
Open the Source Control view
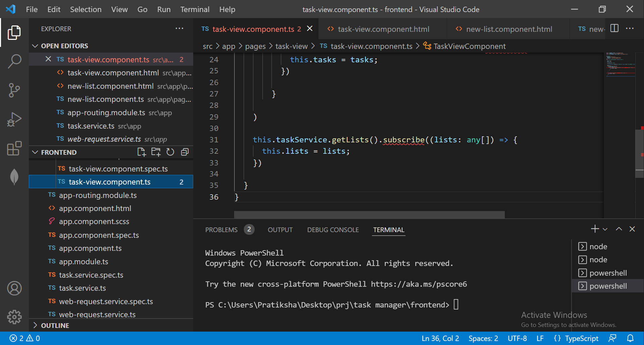[14, 90]
